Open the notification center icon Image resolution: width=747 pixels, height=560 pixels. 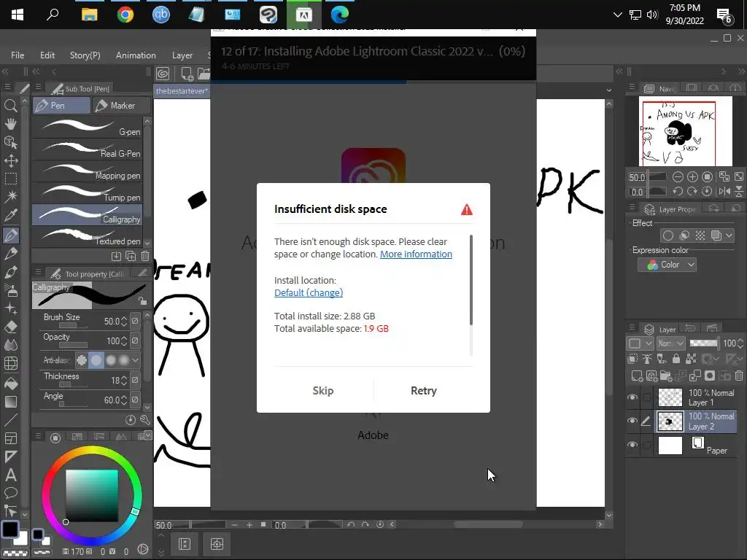[724, 16]
